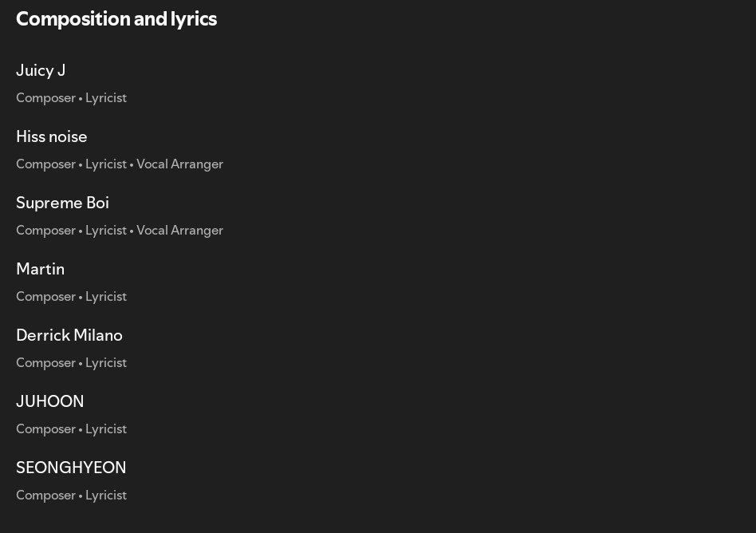
Task: Click the roles line under Supreme Boi
Action: [120, 230]
